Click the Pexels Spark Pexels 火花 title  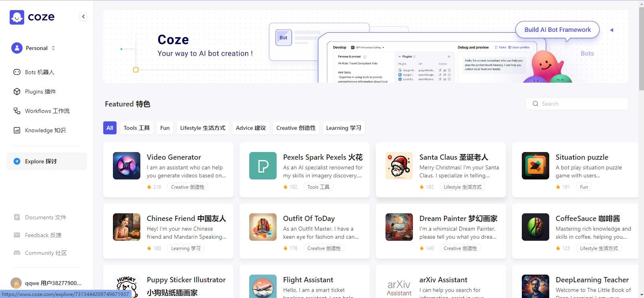click(x=323, y=157)
